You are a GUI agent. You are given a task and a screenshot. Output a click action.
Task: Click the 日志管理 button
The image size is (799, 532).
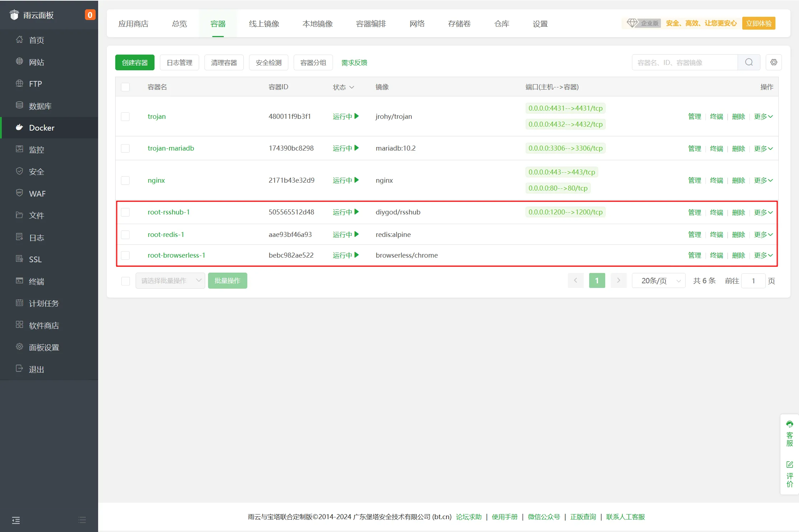tap(179, 62)
